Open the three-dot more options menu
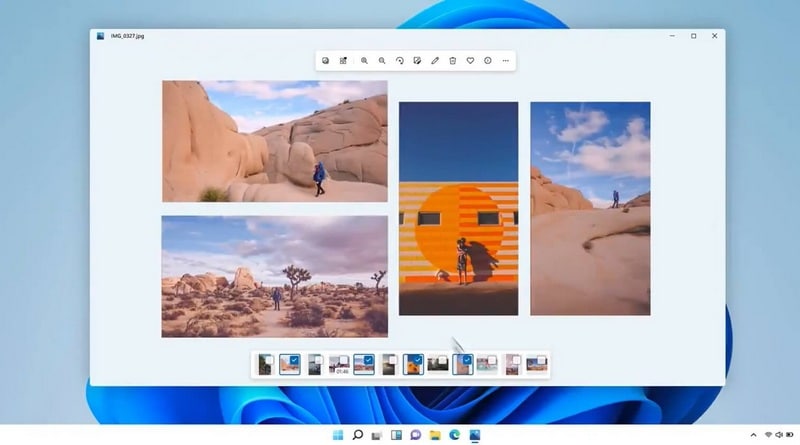The height and width of the screenshot is (445, 800). [x=506, y=61]
